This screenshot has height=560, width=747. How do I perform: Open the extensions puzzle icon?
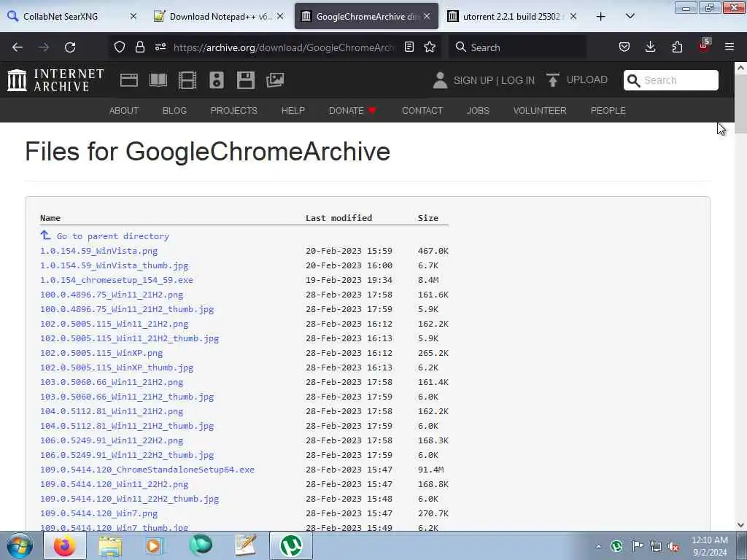click(677, 47)
